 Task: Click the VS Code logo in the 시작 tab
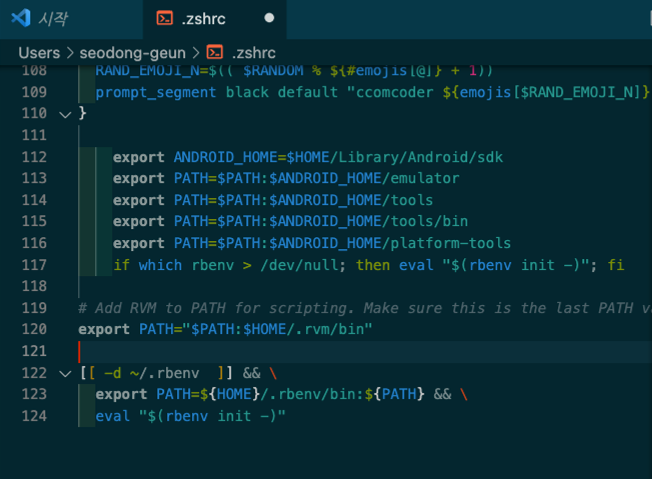(20, 18)
